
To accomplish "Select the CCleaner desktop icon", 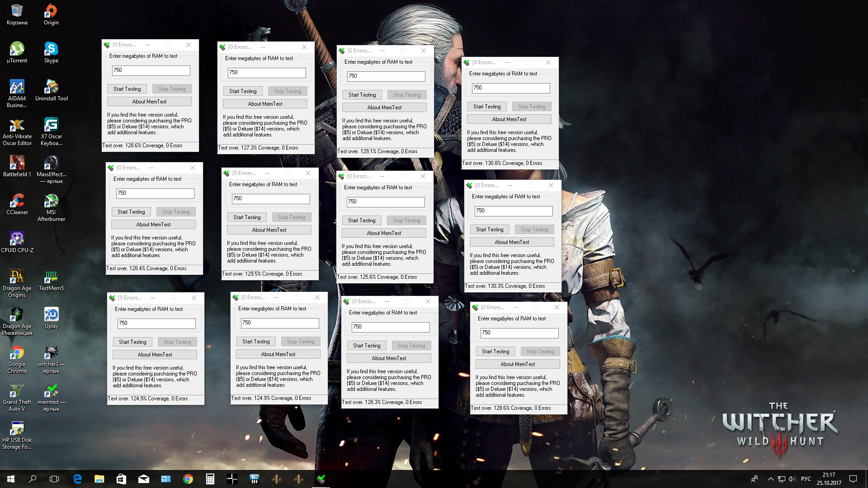I will click(17, 201).
